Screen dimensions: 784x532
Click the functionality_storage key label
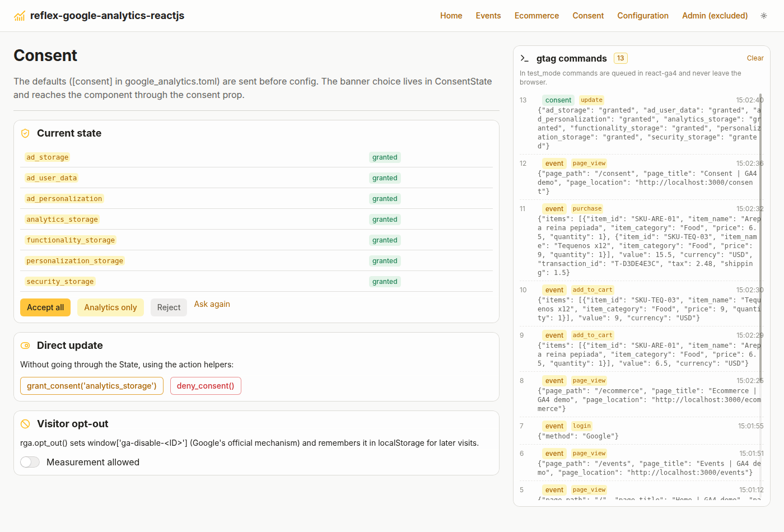point(71,240)
